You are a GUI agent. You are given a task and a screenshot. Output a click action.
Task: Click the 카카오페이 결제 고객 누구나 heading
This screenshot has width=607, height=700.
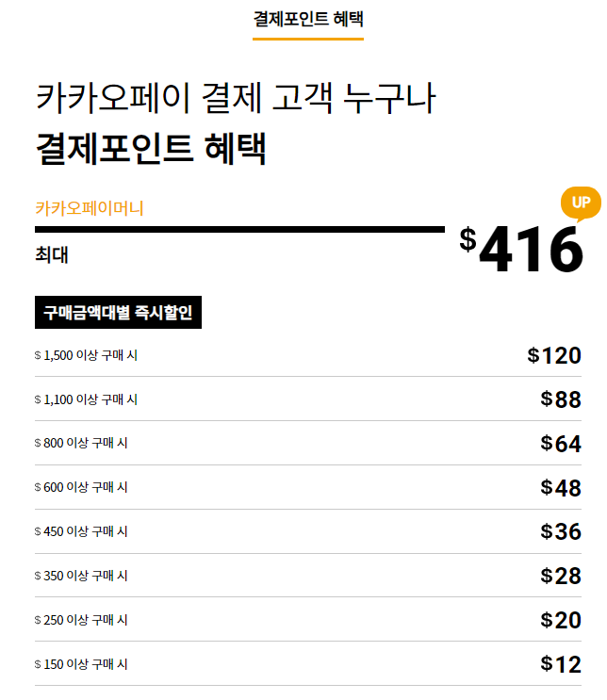pyautogui.click(x=235, y=100)
